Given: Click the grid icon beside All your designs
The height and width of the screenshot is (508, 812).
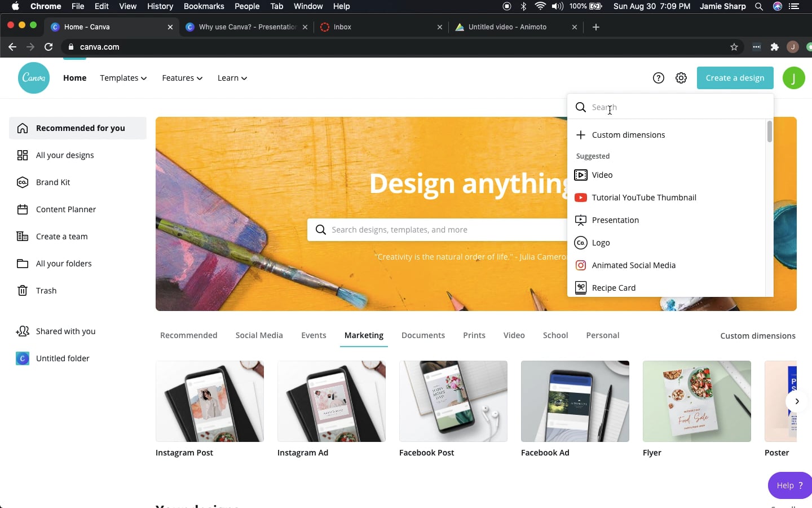Looking at the screenshot, I should 23,155.
